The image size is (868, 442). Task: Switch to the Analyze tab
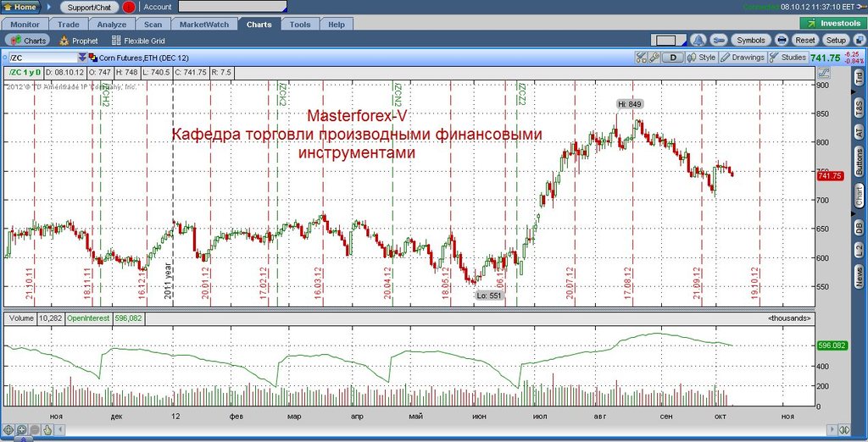(112, 25)
